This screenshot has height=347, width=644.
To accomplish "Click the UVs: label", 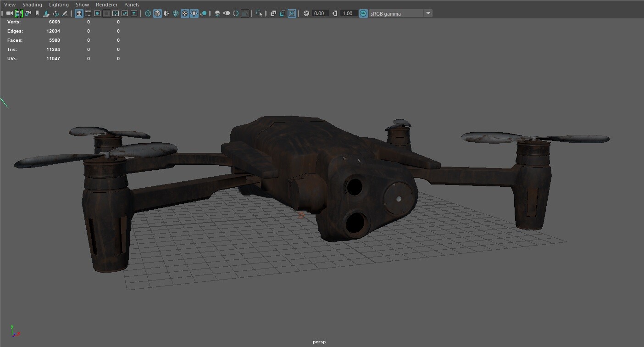I will (x=12, y=58).
